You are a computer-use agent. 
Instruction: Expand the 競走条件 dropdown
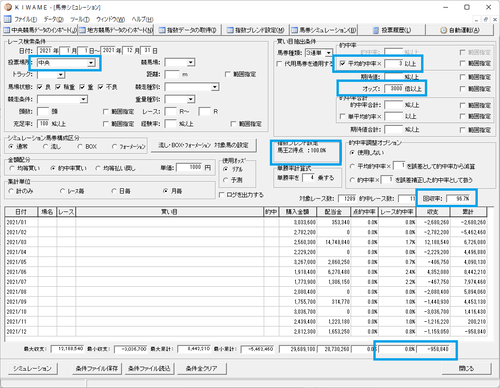(83, 99)
